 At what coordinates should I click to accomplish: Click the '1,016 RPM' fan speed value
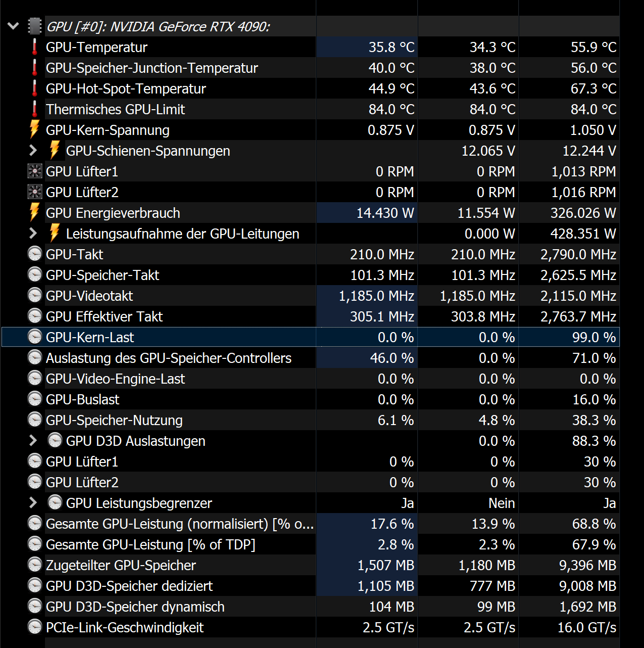[583, 192]
